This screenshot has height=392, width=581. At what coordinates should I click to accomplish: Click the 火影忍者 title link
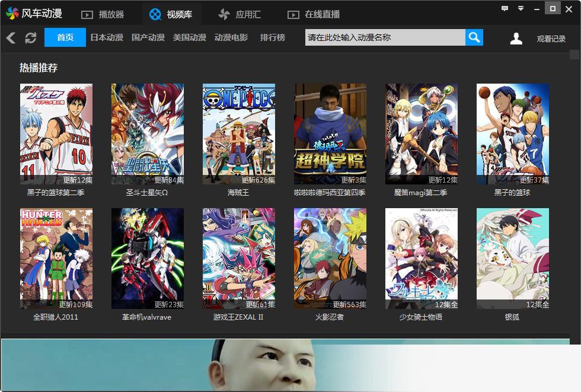330,317
